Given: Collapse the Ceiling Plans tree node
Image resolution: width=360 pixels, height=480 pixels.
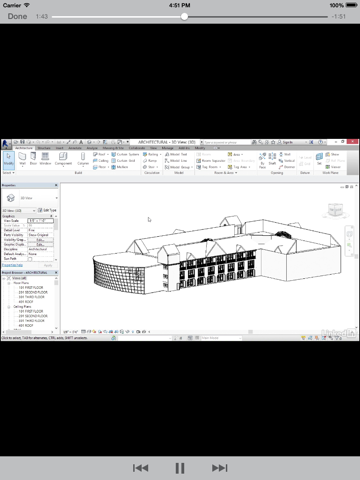Looking at the screenshot, I should pos(9,306).
